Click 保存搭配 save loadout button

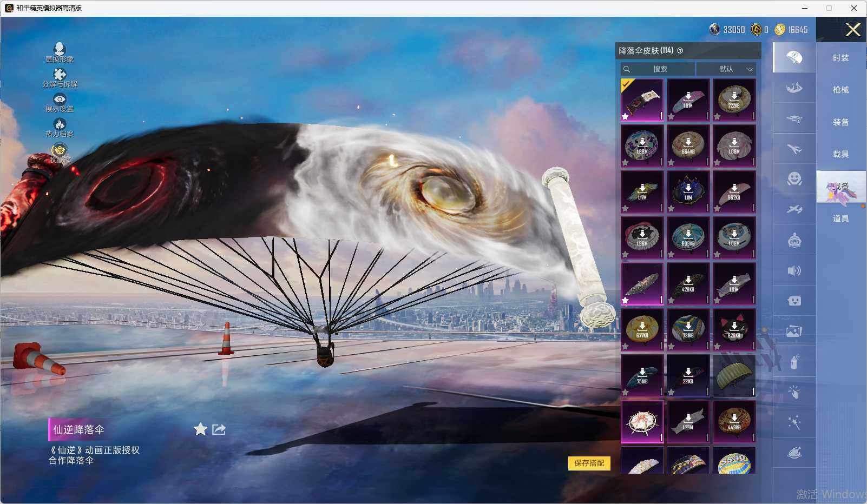[589, 463]
